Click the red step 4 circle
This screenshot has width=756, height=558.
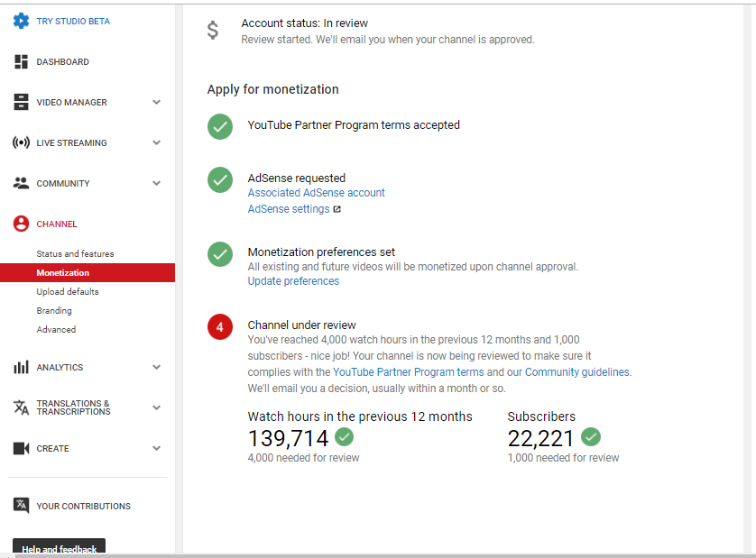pos(220,327)
